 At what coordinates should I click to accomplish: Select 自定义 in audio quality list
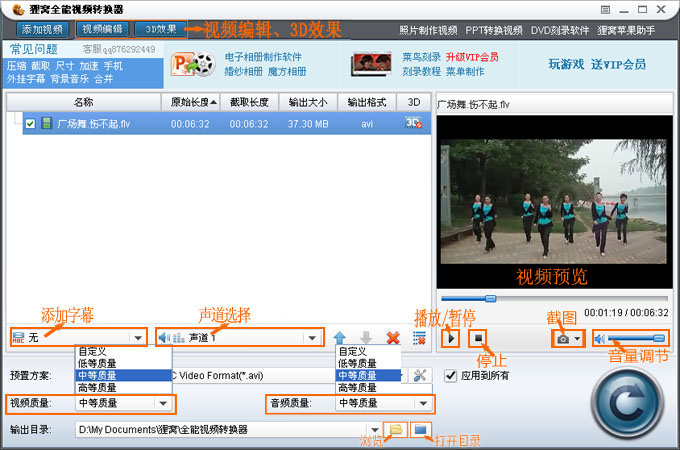369,351
